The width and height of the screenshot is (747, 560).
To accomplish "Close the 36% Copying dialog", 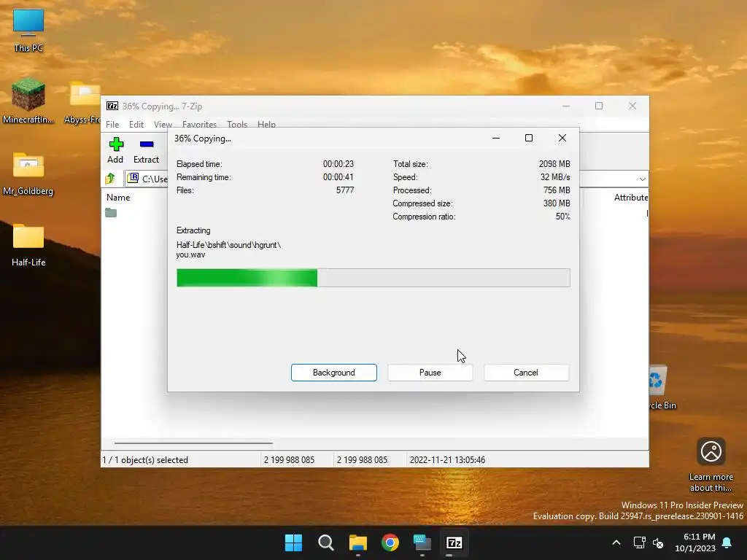I will point(562,138).
